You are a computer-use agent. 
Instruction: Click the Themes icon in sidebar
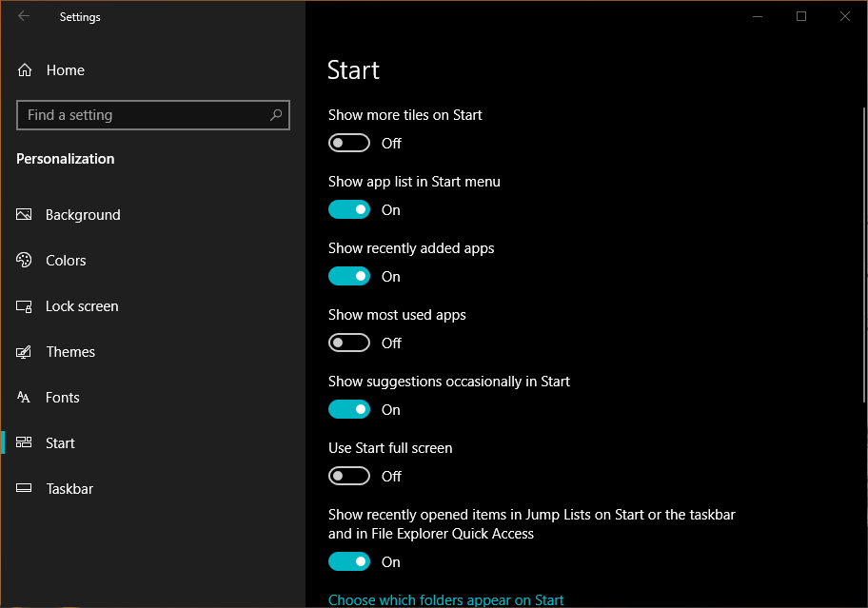pyautogui.click(x=25, y=352)
